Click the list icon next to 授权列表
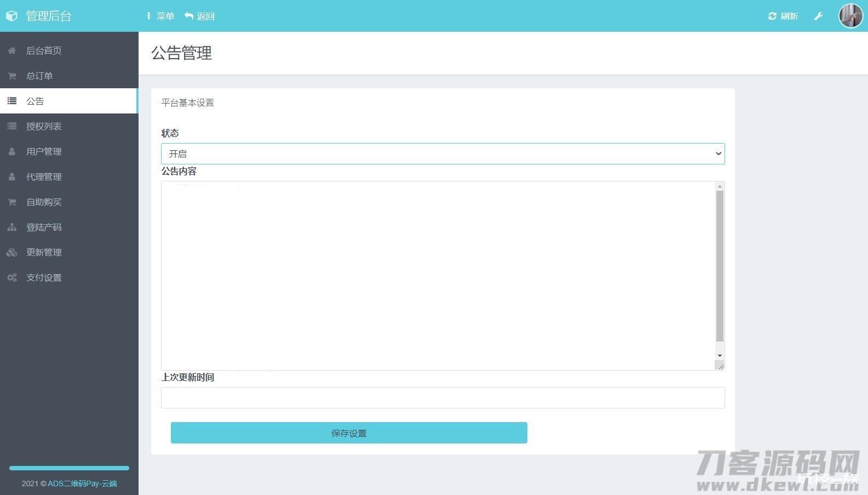Image resolution: width=868 pixels, height=495 pixels. pos(12,126)
